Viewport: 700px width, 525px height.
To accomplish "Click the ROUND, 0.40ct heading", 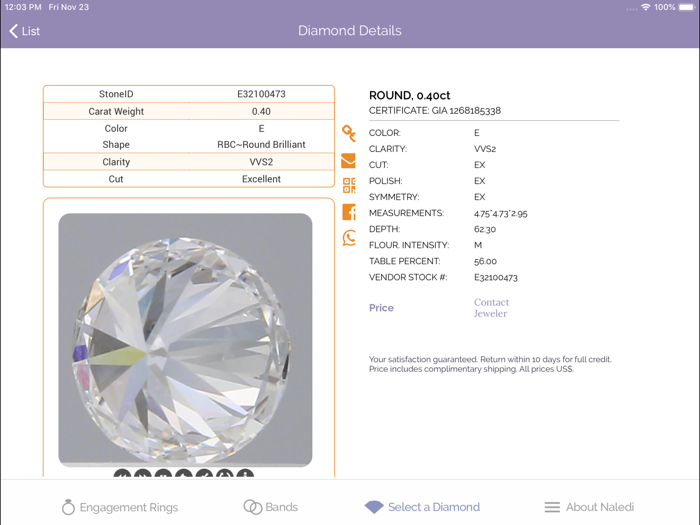I will click(x=409, y=95).
